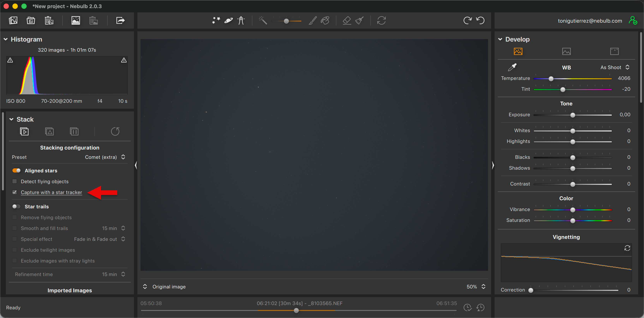The width and height of the screenshot is (644, 318).
Task: Switch to the third Develop tab icon
Action: (614, 51)
